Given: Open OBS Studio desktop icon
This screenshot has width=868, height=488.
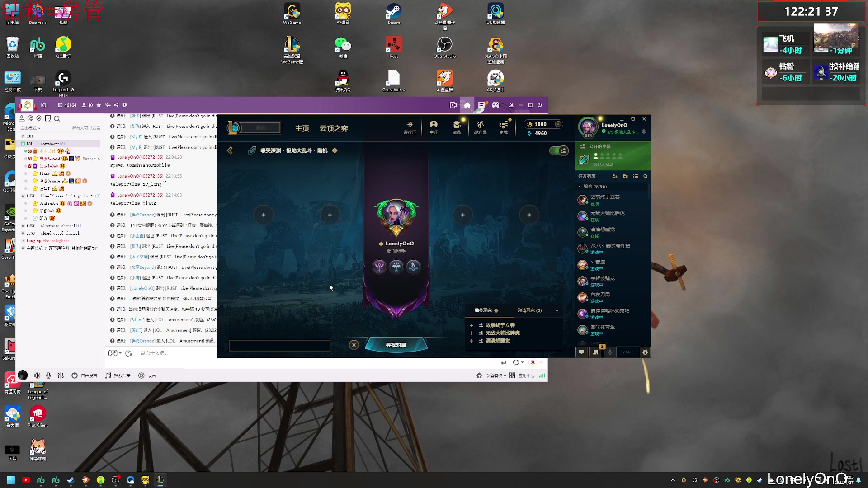Looking at the screenshot, I should pyautogui.click(x=444, y=47).
